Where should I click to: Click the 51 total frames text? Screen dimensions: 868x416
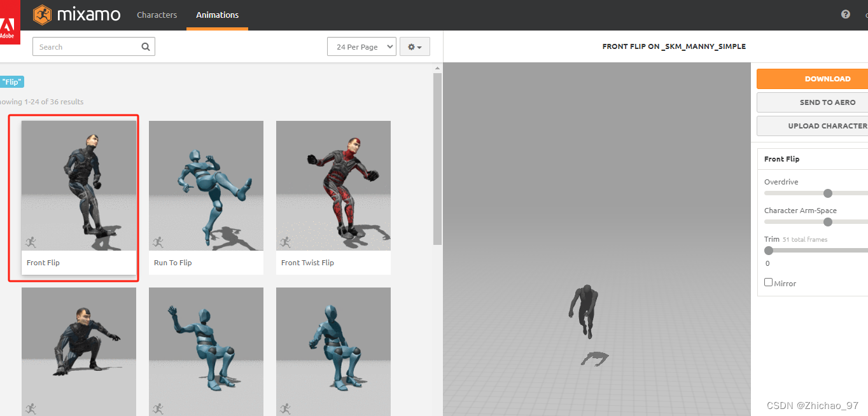(x=805, y=240)
